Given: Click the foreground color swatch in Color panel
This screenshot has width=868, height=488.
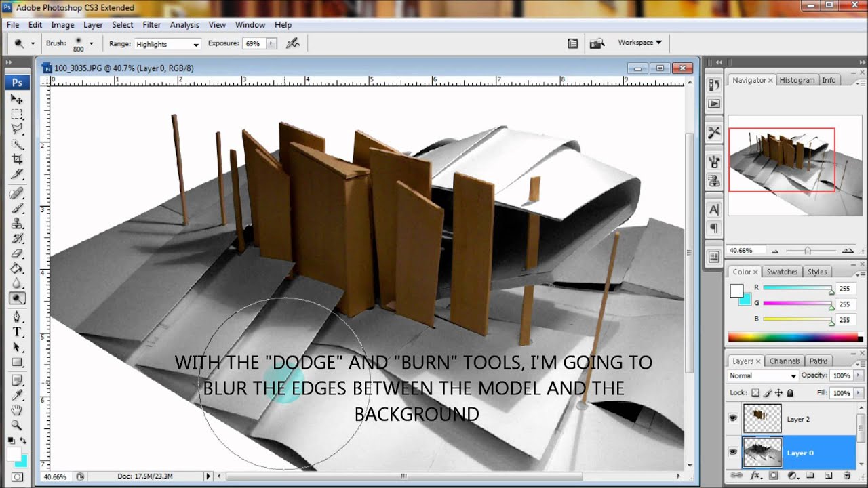Looking at the screenshot, I should coord(736,291).
